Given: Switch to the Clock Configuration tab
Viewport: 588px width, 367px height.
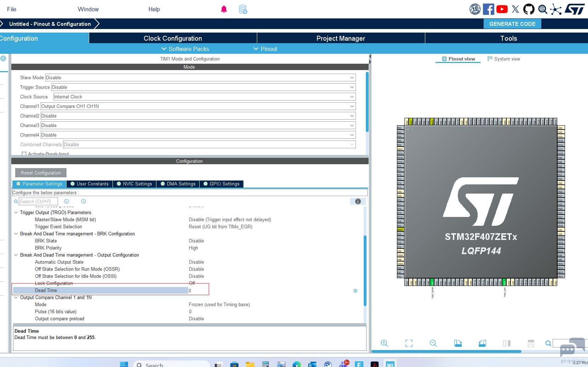Looking at the screenshot, I should click(x=173, y=38).
